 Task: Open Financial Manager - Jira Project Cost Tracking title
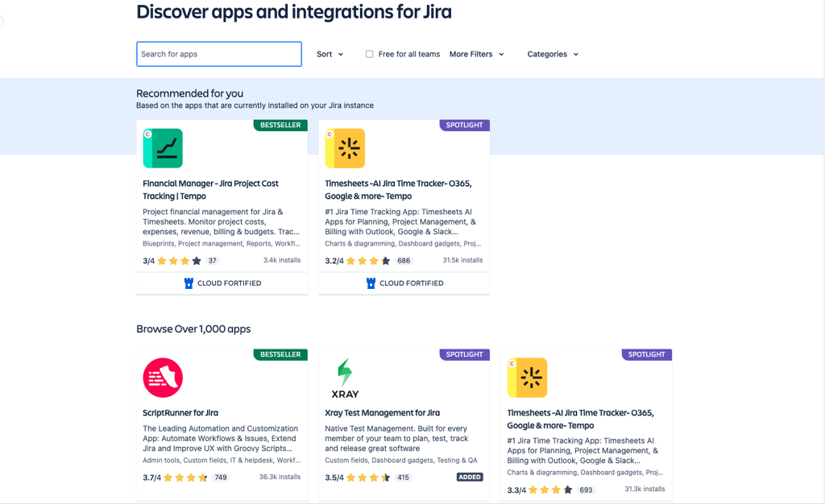coord(210,190)
